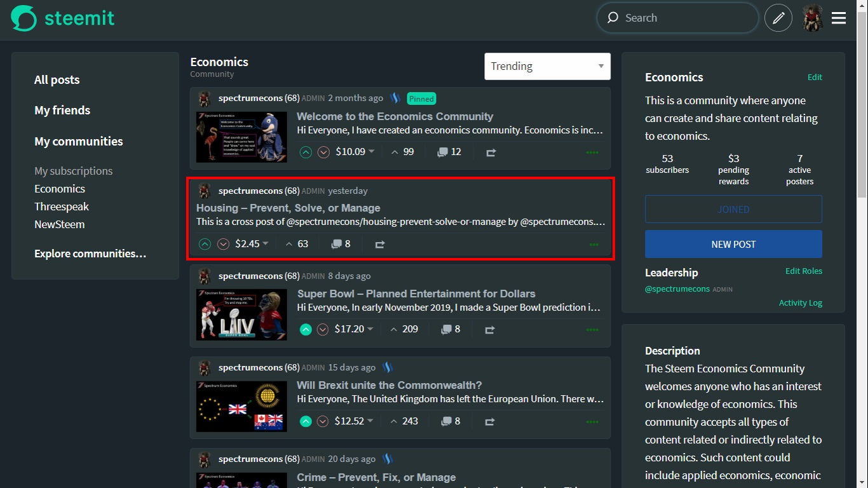Open the Steemit home logo
This screenshot has height=488, width=868.
point(63,18)
